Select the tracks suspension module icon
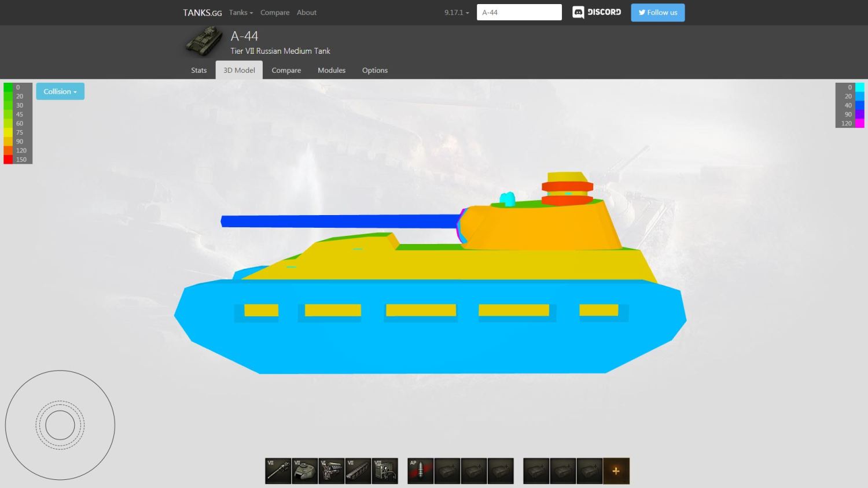The height and width of the screenshot is (488, 868). [358, 471]
